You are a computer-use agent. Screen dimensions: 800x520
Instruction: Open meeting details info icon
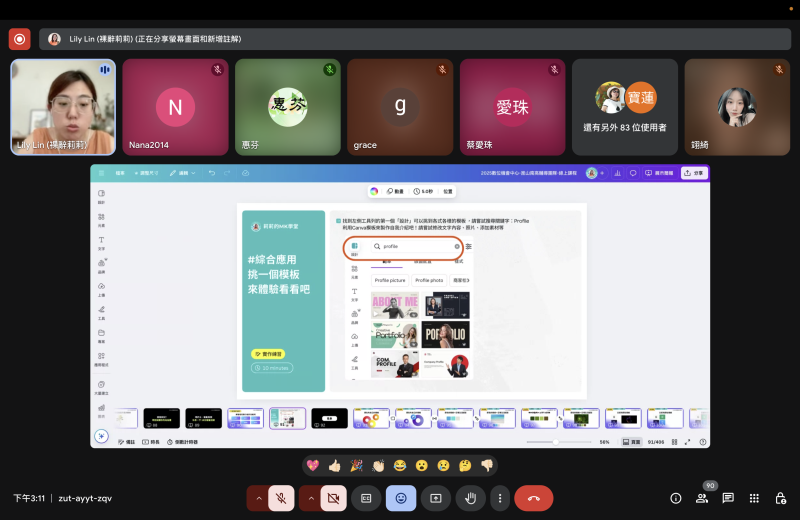(x=676, y=498)
